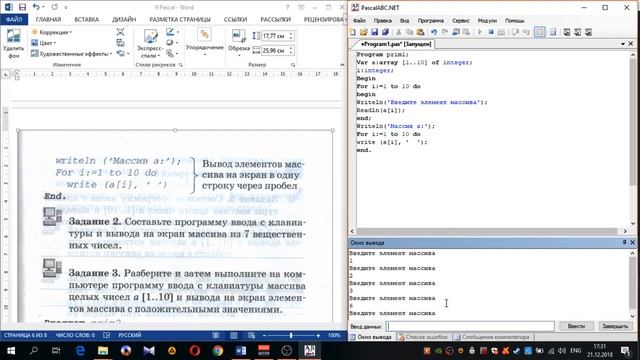This screenshot has height=360, width=640.
Task: Open the Программа menu
Action: pyautogui.click(x=431, y=20)
